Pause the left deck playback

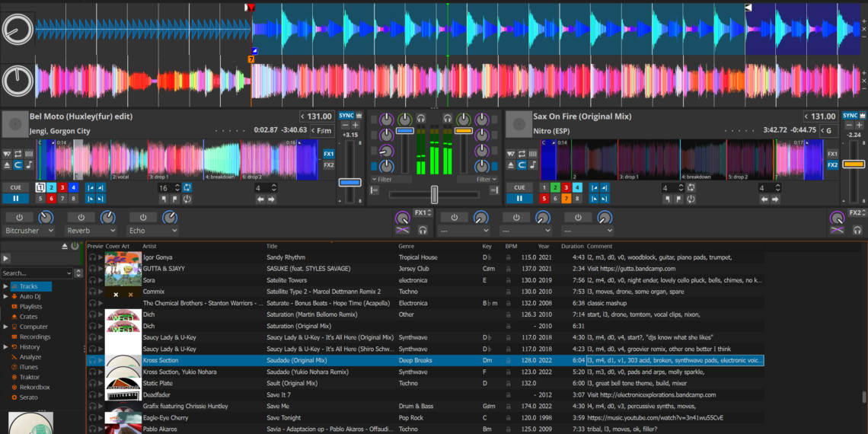click(14, 199)
